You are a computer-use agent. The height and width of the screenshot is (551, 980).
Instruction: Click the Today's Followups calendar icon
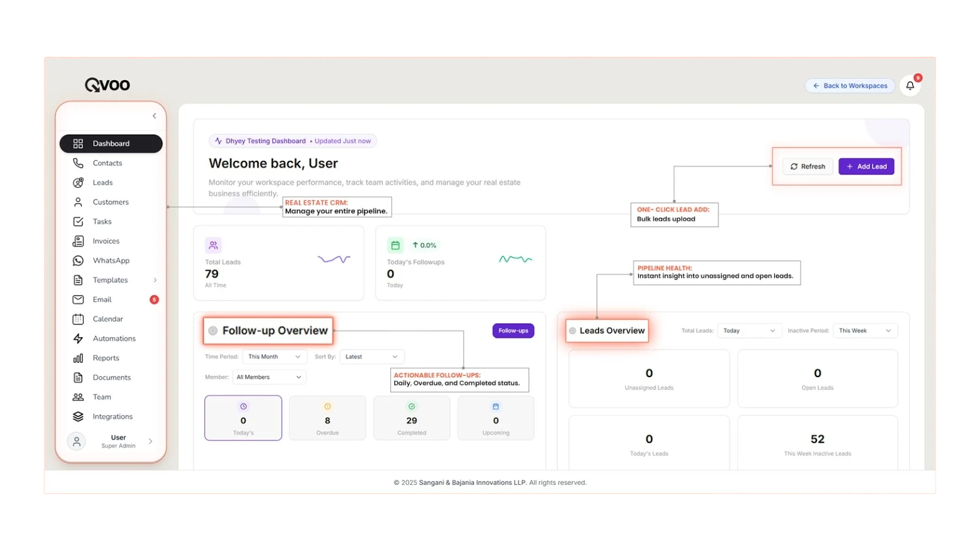point(395,245)
